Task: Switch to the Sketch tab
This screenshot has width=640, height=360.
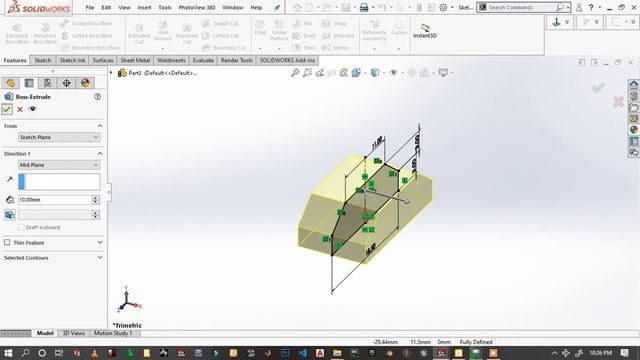Action: [42, 60]
